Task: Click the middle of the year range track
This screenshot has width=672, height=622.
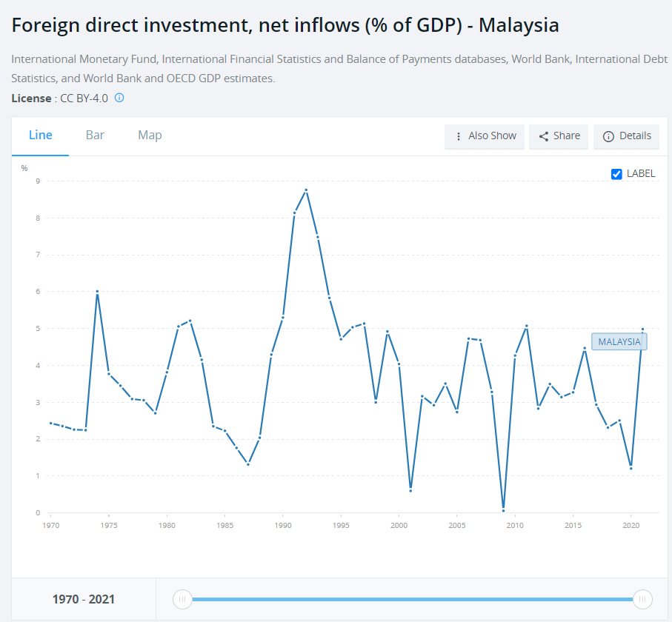Action: (412, 599)
